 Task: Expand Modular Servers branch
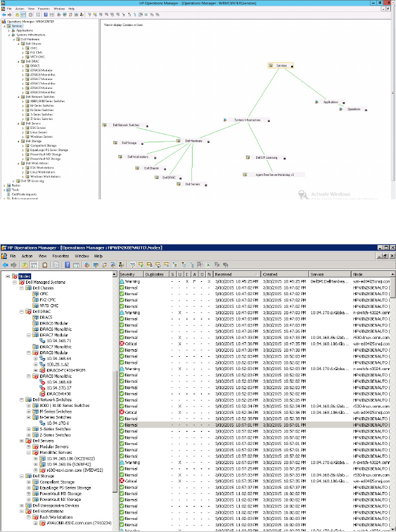29,447
